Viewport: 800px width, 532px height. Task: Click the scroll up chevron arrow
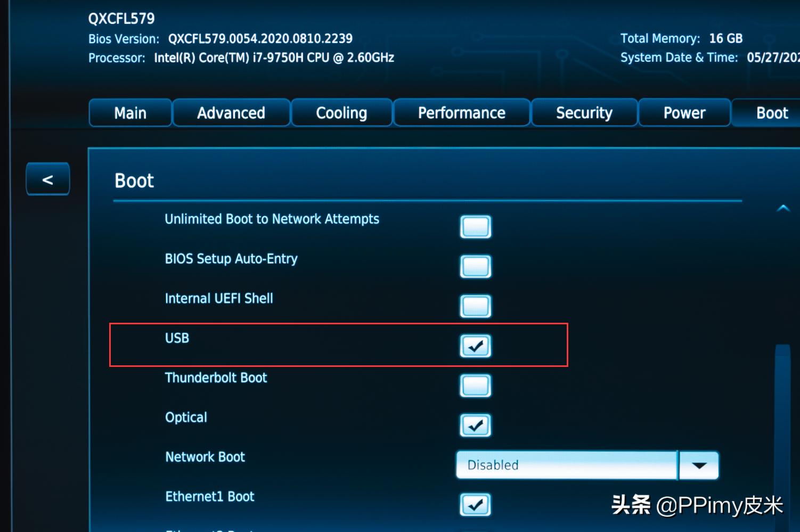[783, 208]
